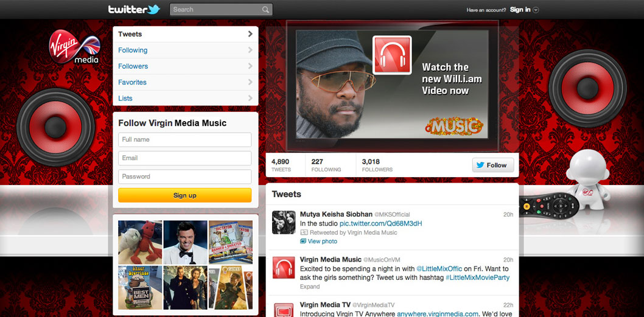Follow Virgin Media Music

(x=492, y=165)
